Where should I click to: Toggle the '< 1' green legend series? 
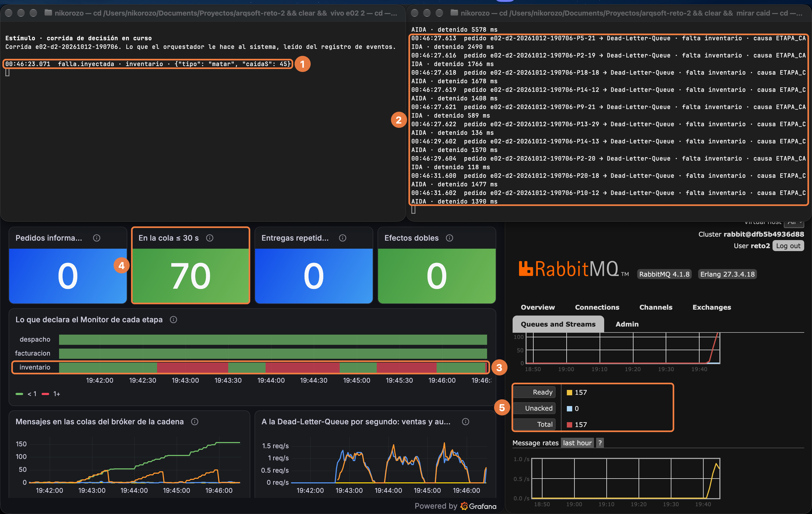(26, 394)
